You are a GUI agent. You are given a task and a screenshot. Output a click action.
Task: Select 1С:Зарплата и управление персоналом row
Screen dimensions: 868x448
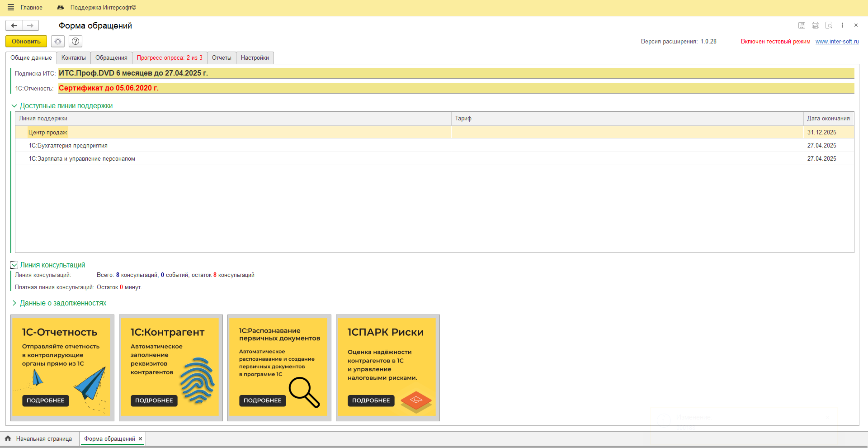435,159
